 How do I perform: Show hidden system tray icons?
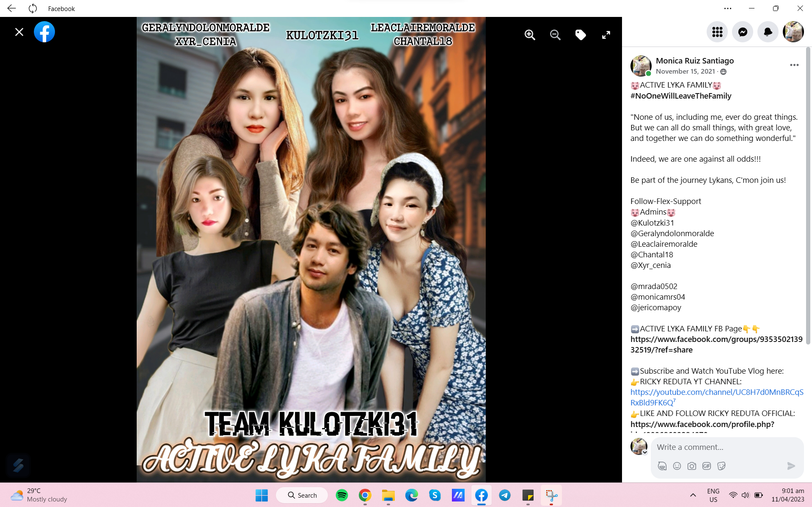click(x=693, y=495)
